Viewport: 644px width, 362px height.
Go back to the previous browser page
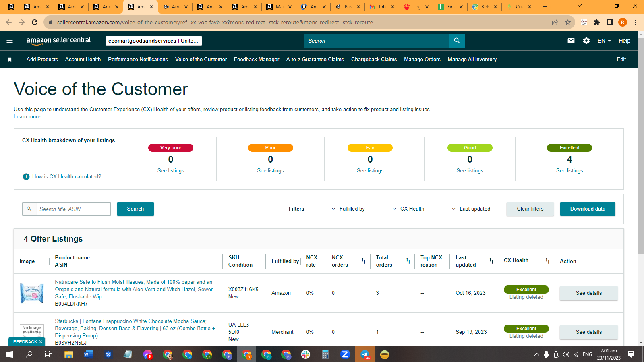tap(9, 22)
